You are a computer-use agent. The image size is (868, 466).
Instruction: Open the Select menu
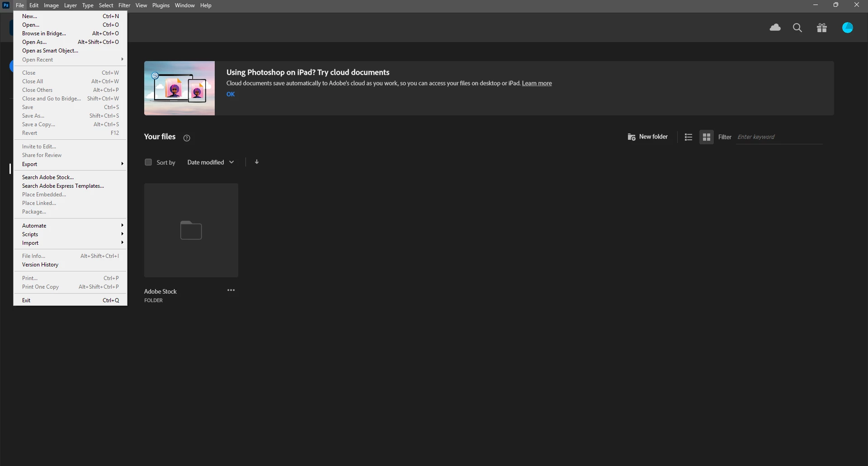click(x=106, y=5)
